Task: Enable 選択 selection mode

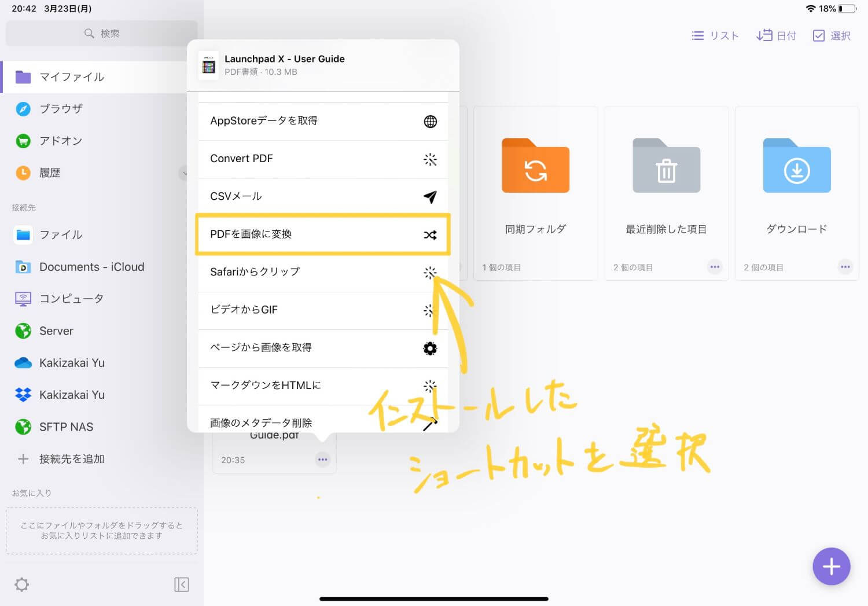Action: [832, 36]
